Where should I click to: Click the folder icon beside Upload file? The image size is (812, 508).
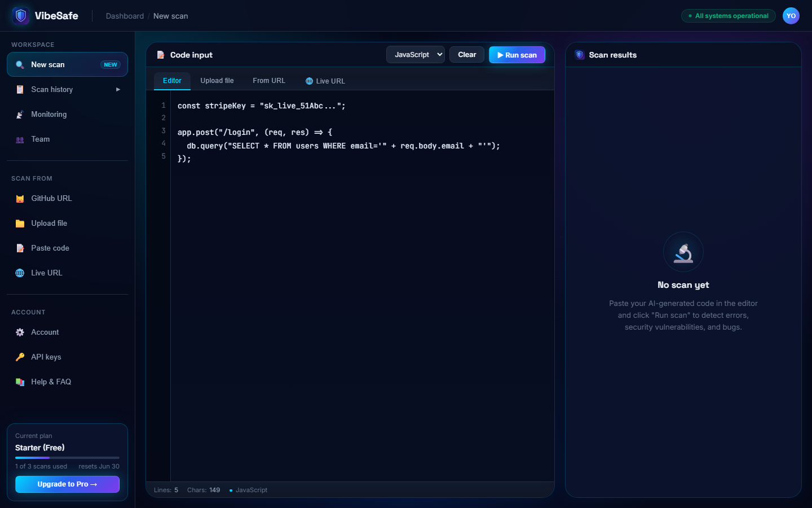pyautogui.click(x=20, y=224)
